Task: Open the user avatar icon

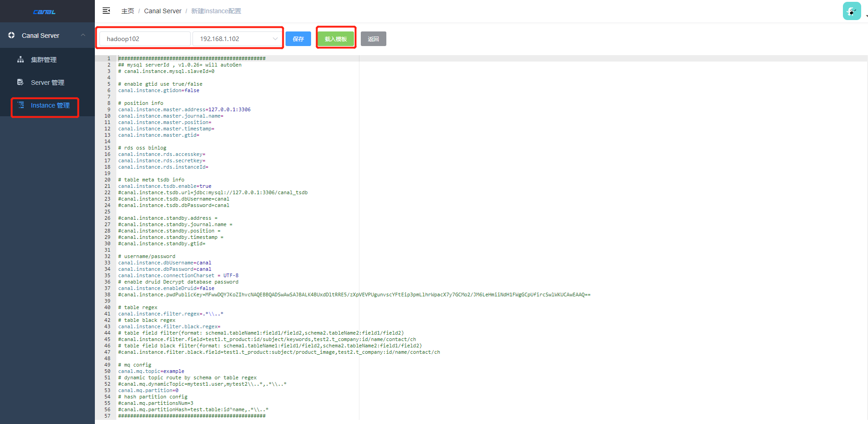Action: coord(852,11)
